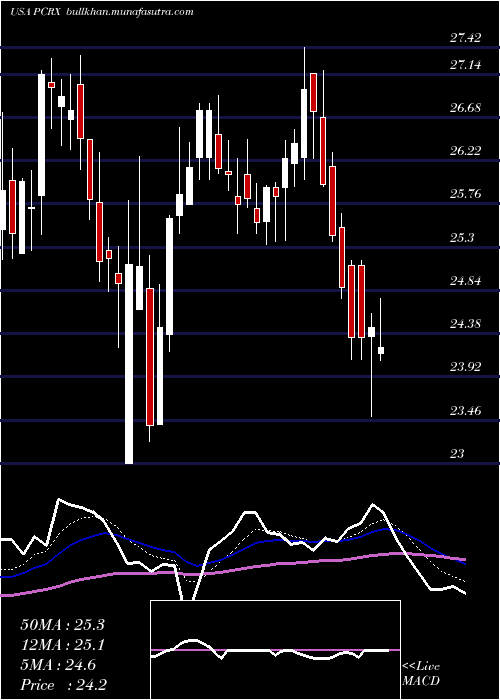Click the <<Live MACD label
Image resolution: width=500 pixels, height=700 pixels.
tap(421, 673)
